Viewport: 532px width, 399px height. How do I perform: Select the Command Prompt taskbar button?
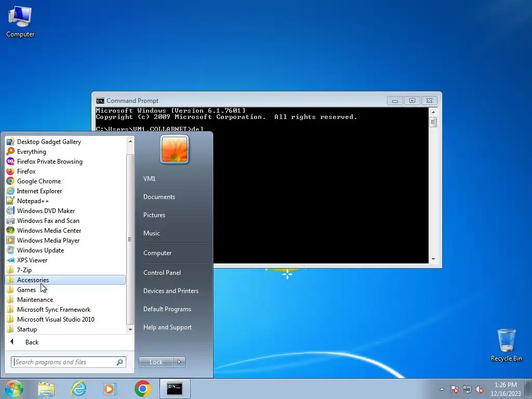coord(175,389)
